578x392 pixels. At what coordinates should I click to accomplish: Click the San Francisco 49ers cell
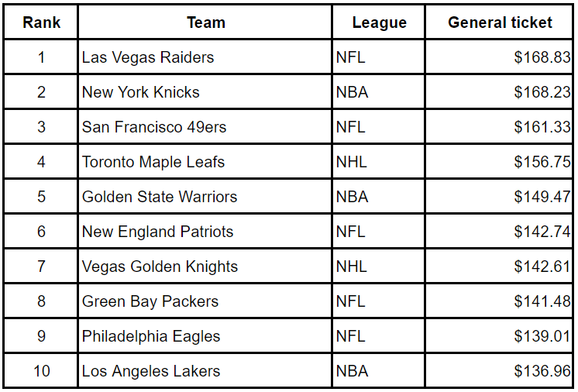(154, 127)
